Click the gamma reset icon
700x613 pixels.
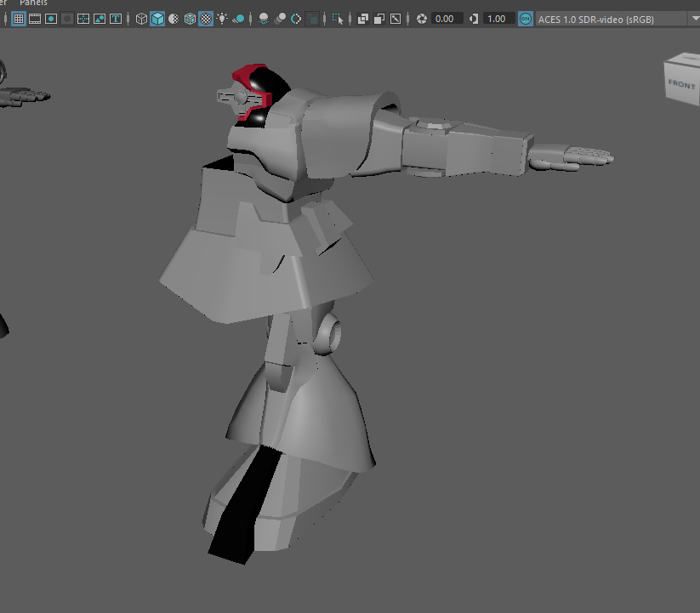[474, 19]
